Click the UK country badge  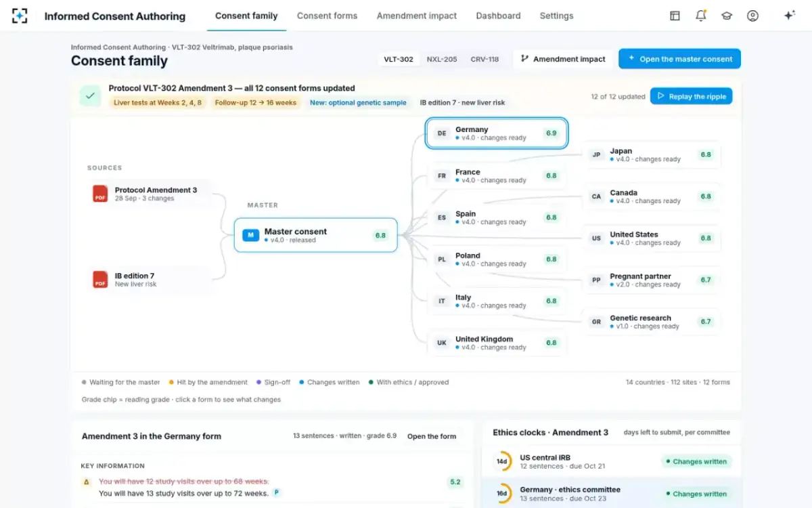click(x=442, y=343)
